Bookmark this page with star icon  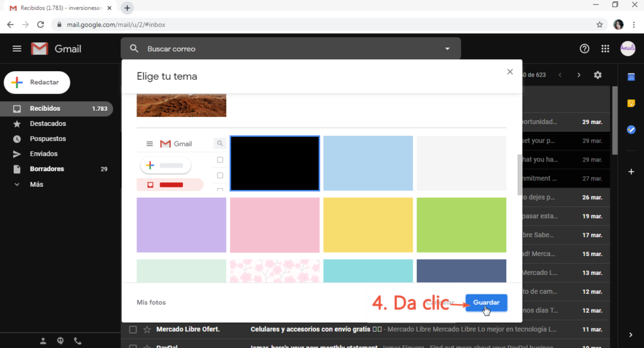(599, 25)
